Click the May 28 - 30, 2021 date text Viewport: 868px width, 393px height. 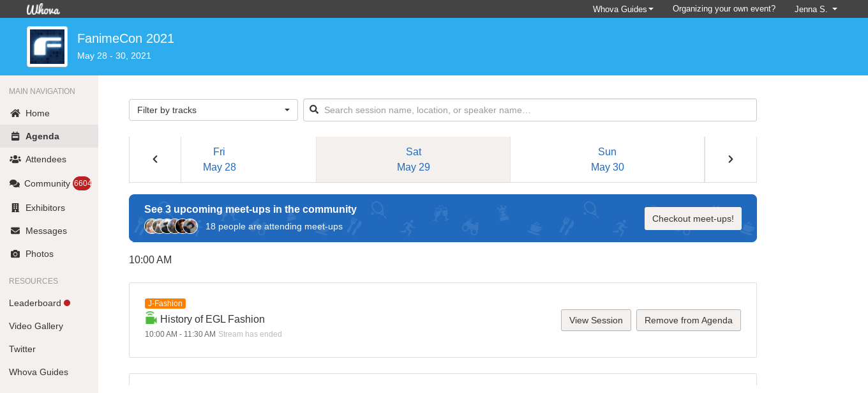[x=114, y=56]
